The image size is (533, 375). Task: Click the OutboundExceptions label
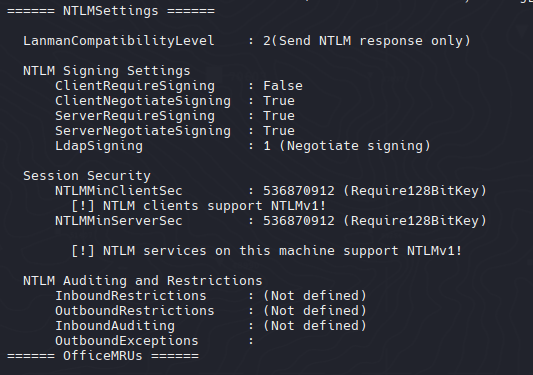click(127, 341)
